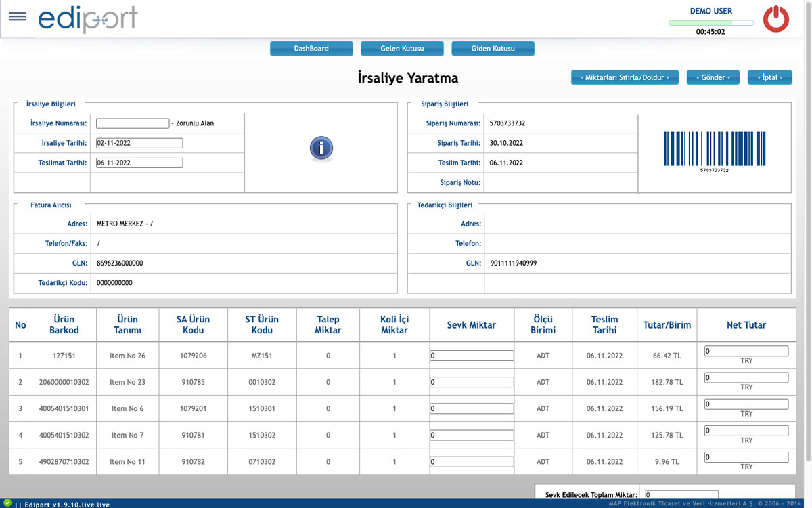Click the Ürün Barkod column header
Image resolution: width=812 pixels, height=508 pixels.
click(64, 325)
